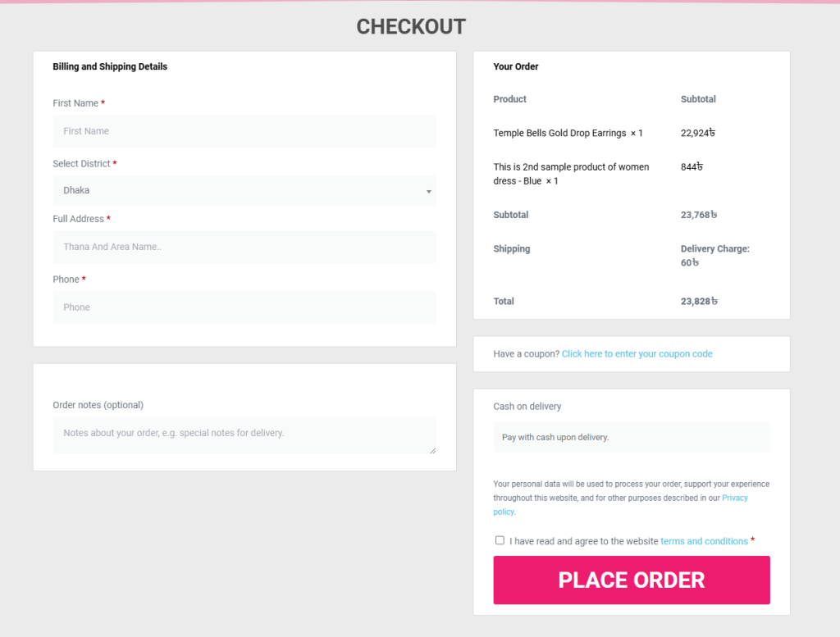
Task: Open the coupon code entry link
Action: point(637,354)
